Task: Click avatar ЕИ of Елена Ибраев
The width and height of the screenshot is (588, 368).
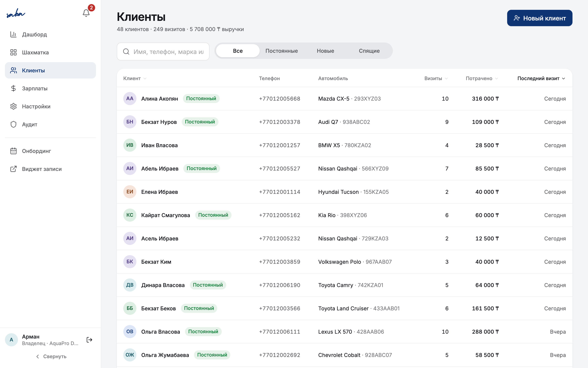Action: point(130,192)
